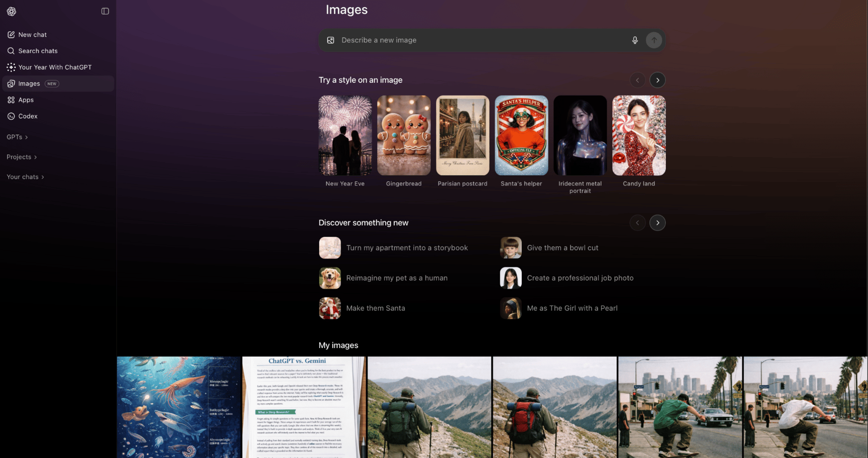
Task: Click the dog thumbnail for pet suggestion
Action: pos(330,278)
